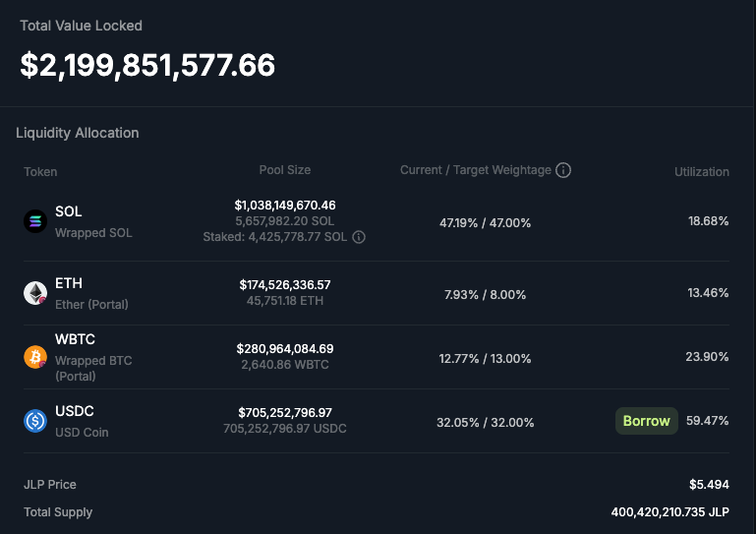Click the Token column header
The image size is (756, 534).
point(40,172)
